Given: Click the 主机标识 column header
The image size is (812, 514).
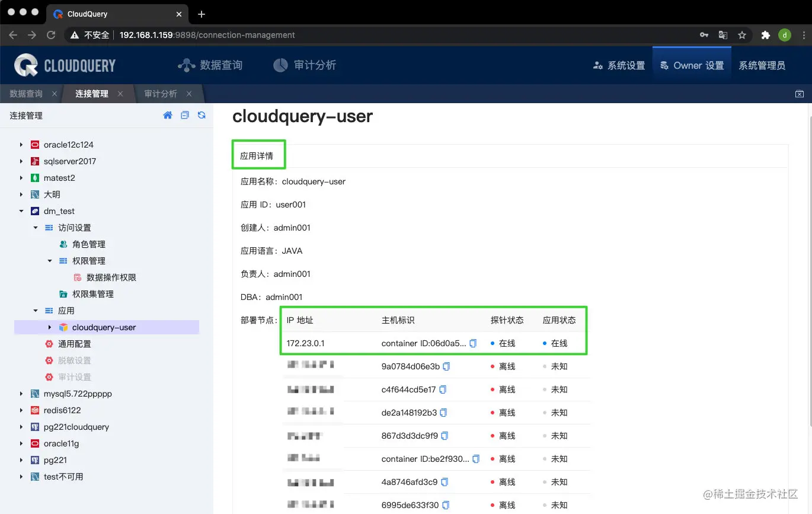Looking at the screenshot, I should (x=398, y=320).
